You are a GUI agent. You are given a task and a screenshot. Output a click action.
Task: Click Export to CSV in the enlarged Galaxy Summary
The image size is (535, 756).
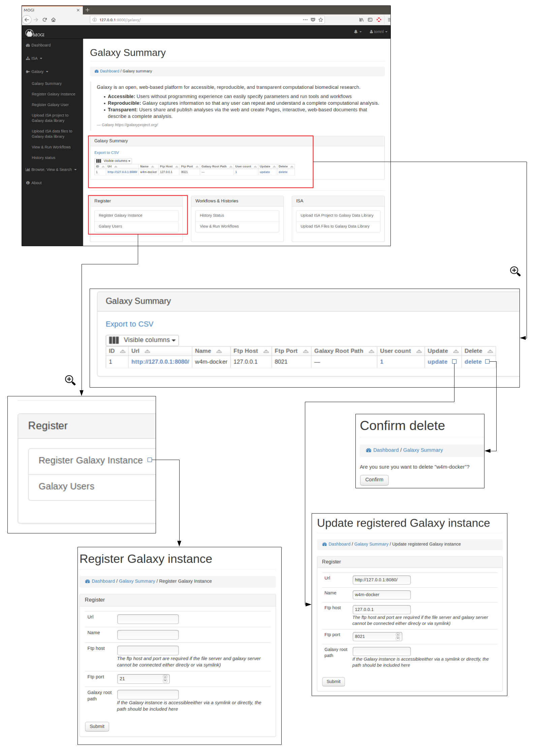coord(130,324)
